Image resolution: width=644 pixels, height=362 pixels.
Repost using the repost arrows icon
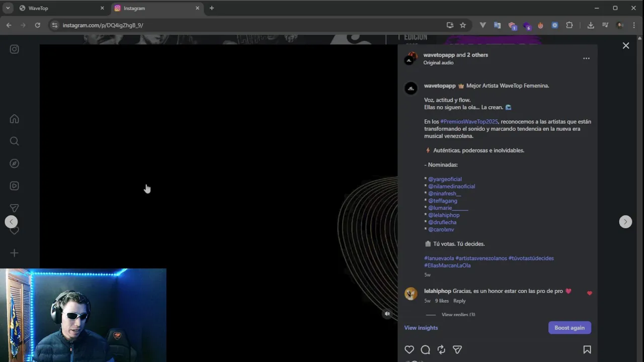click(441, 350)
